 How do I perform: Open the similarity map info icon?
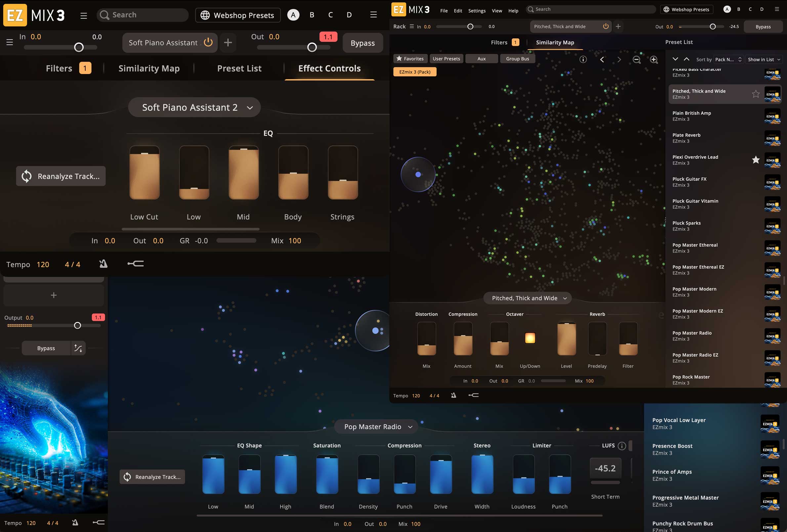click(x=583, y=59)
